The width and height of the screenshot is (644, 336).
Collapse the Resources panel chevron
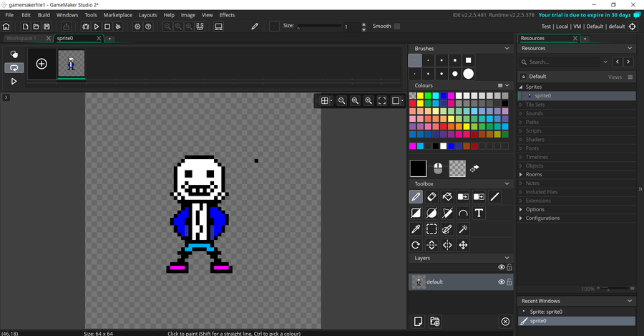[x=630, y=49]
